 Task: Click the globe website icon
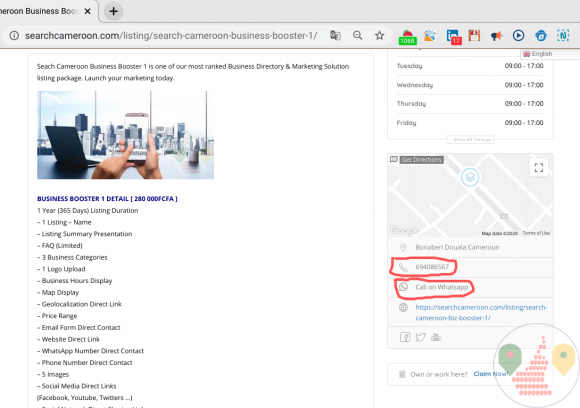click(403, 307)
